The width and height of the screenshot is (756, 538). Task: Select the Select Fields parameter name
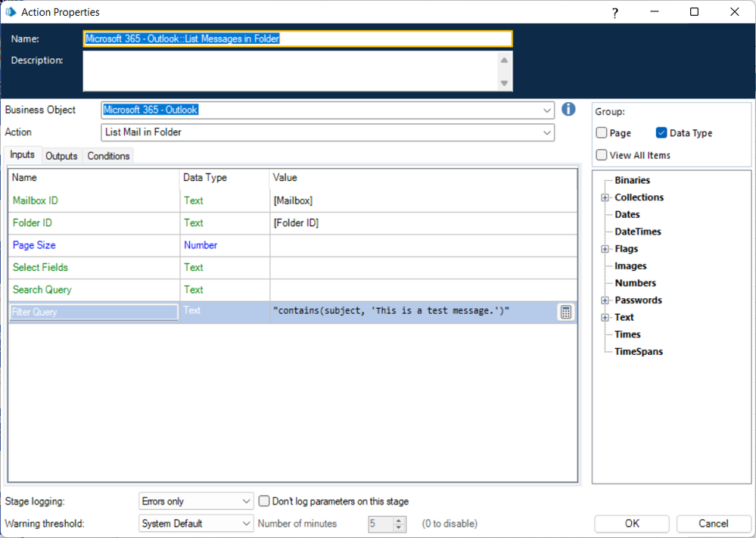tap(40, 267)
